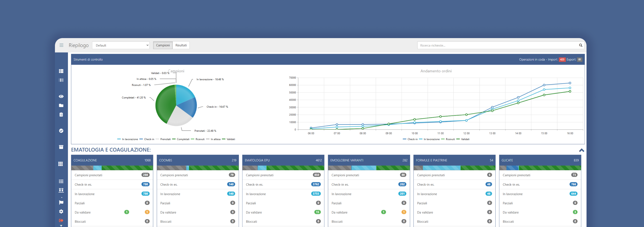Open the bulleted list icon in sidebar
The height and width of the screenshot is (227, 644).
[61, 181]
